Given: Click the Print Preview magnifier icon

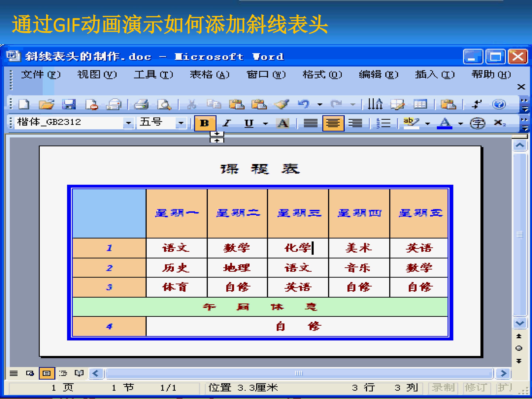Looking at the screenshot, I should pyautogui.click(x=164, y=104).
